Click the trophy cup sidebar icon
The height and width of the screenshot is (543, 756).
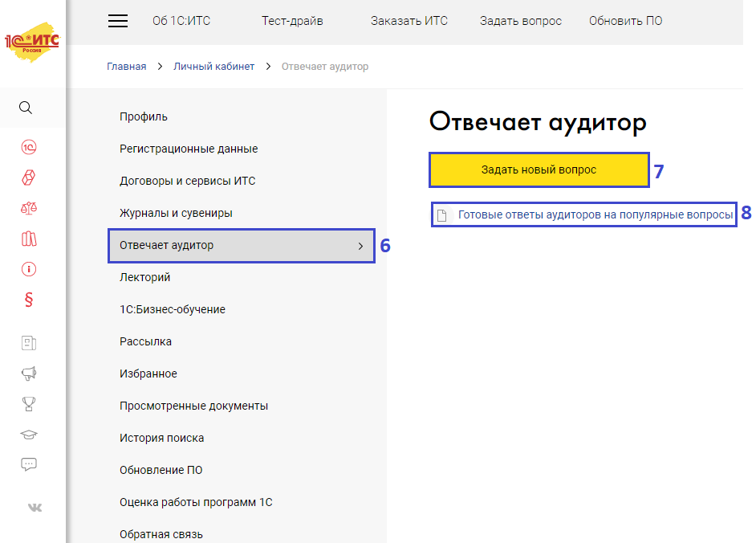(x=29, y=403)
